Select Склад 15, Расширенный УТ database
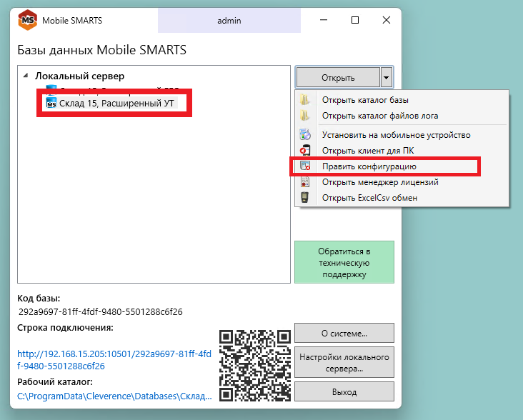The height and width of the screenshot is (420, 523). [116, 104]
